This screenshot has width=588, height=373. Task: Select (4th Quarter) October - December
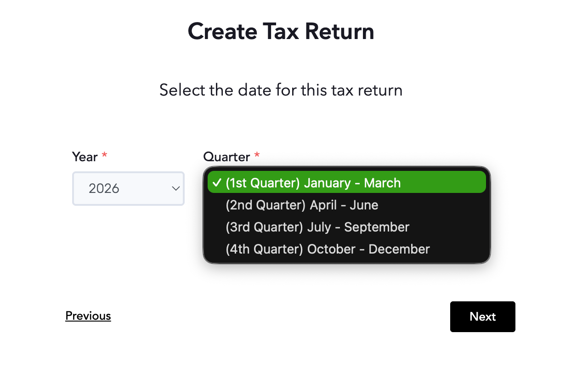347,249
